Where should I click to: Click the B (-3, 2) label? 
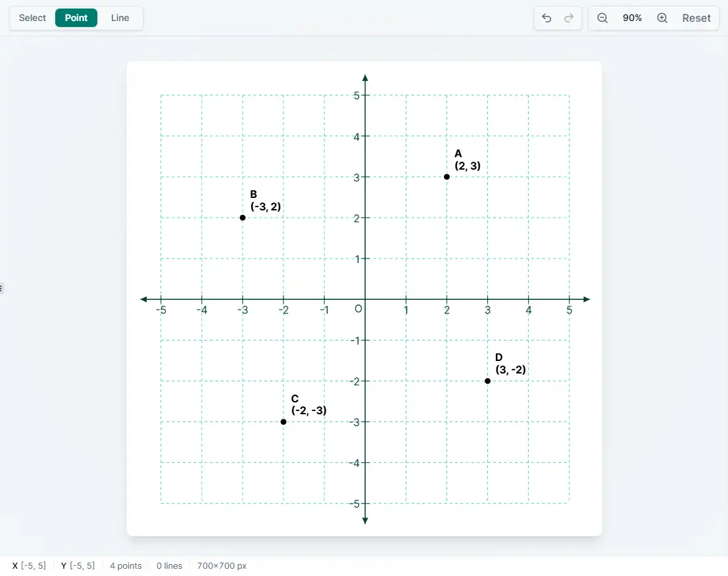click(x=266, y=201)
